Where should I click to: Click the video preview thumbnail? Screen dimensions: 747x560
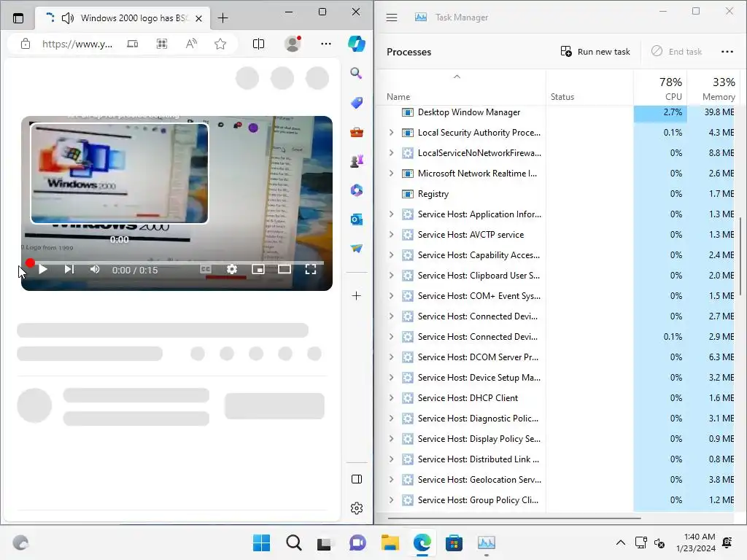click(x=119, y=173)
